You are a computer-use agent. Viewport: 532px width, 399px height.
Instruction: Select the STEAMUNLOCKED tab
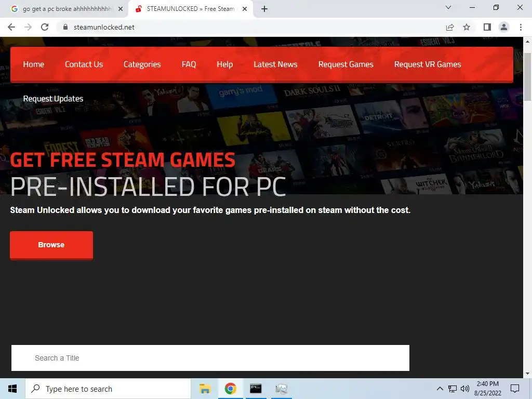click(x=190, y=9)
